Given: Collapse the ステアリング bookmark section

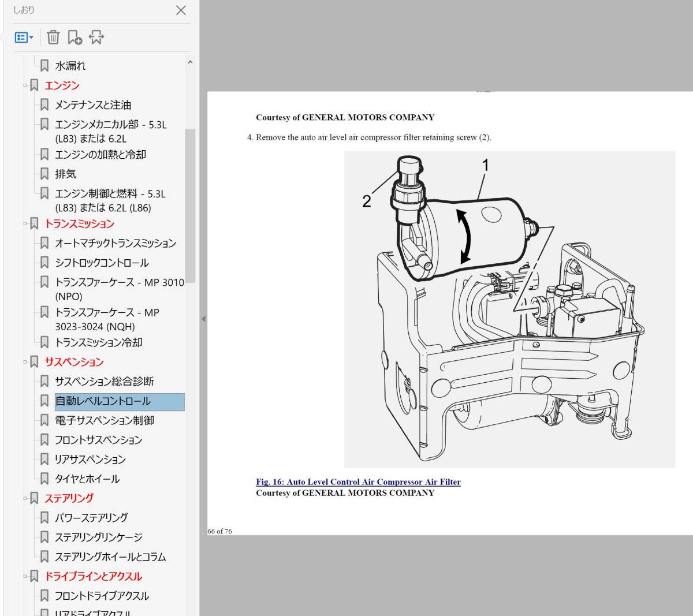Looking at the screenshot, I should [x=25, y=498].
